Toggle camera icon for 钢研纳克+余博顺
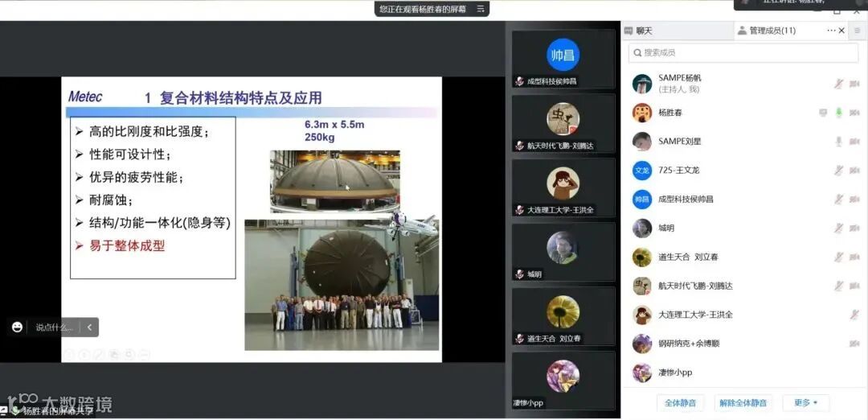 (x=854, y=344)
